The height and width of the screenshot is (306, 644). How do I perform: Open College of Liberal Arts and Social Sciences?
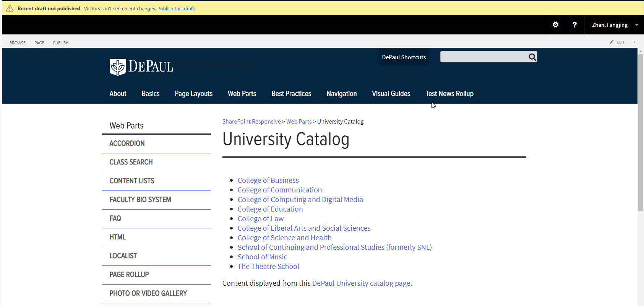tap(304, 228)
